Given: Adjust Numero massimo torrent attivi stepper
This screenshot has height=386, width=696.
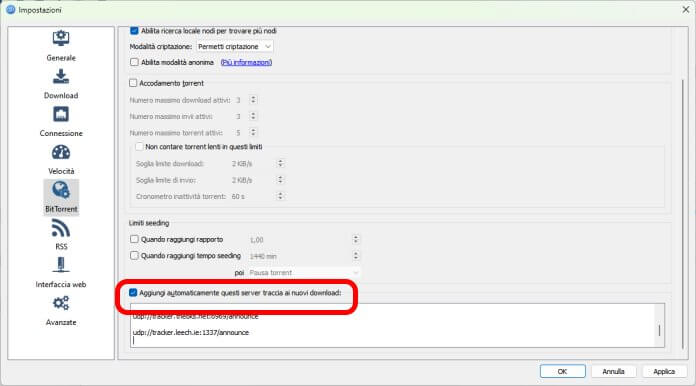Looking at the screenshot, I should coord(253,133).
